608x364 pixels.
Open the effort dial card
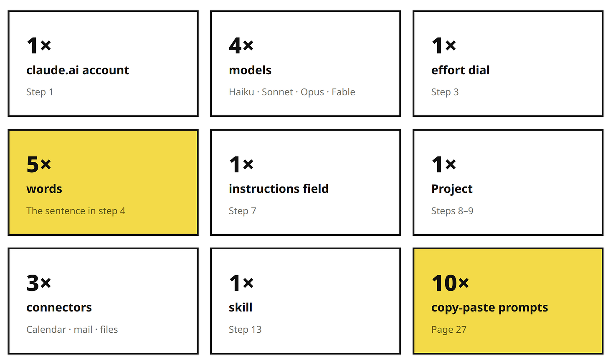(508, 64)
